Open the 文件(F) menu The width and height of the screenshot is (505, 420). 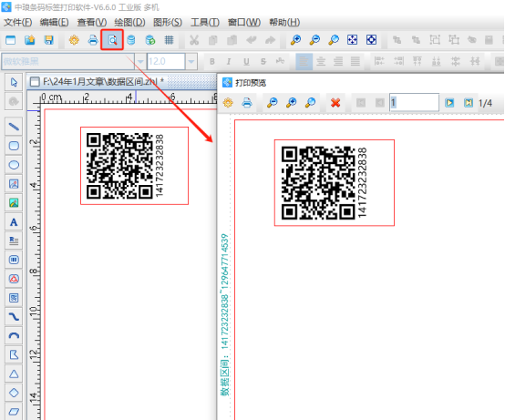[17, 22]
